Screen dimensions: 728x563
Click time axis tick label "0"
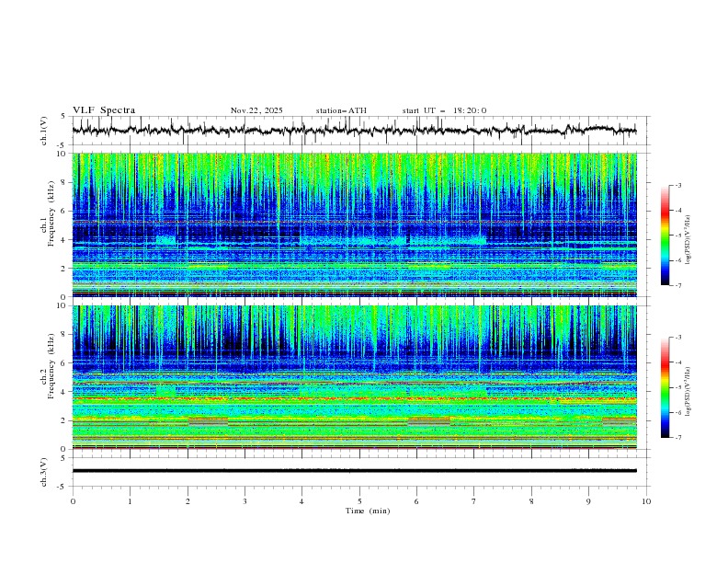pyautogui.click(x=73, y=501)
